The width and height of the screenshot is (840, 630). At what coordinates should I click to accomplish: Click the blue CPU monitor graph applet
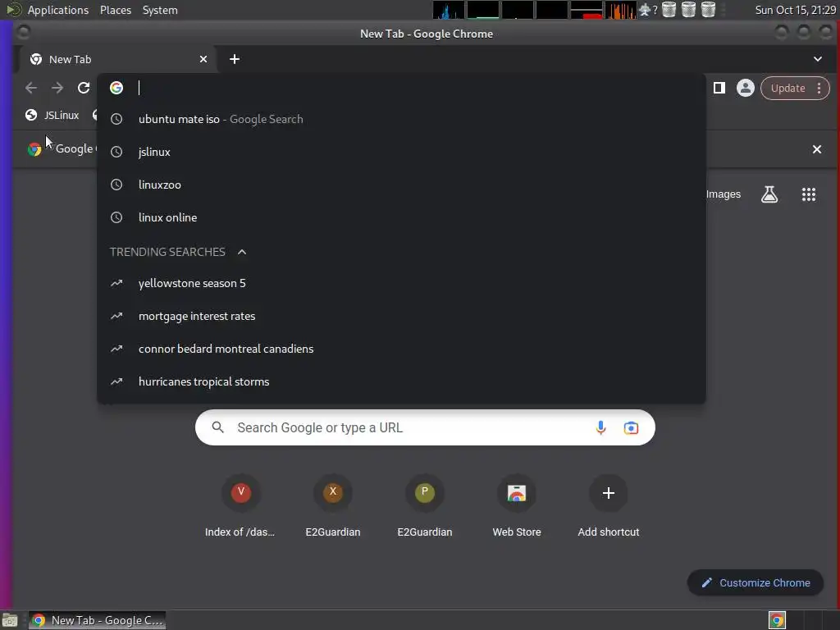(449, 10)
